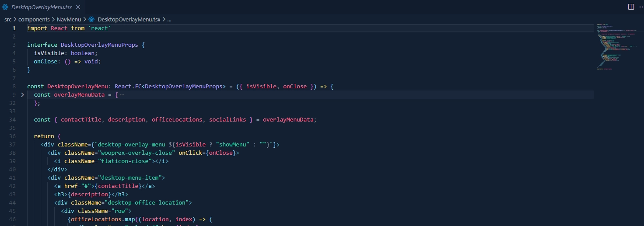Click line number 37 in the gutter

[12, 145]
